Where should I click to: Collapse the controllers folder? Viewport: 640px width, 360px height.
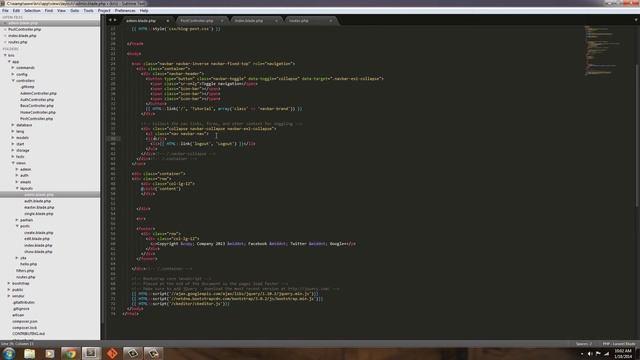click(x=13, y=80)
